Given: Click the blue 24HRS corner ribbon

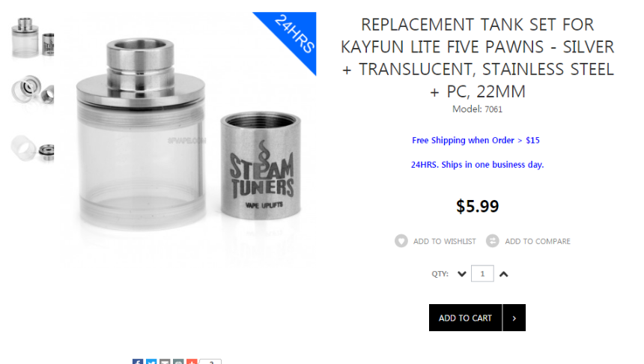Looking at the screenshot, I should (294, 34).
